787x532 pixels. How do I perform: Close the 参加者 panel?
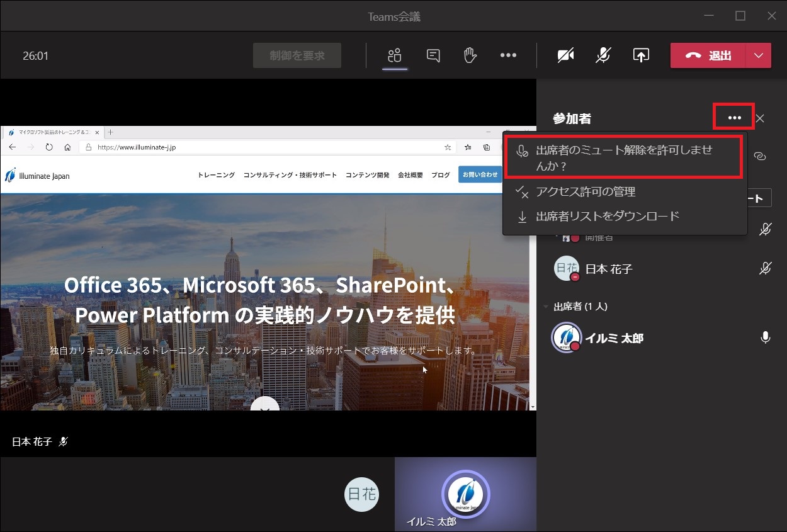(760, 118)
